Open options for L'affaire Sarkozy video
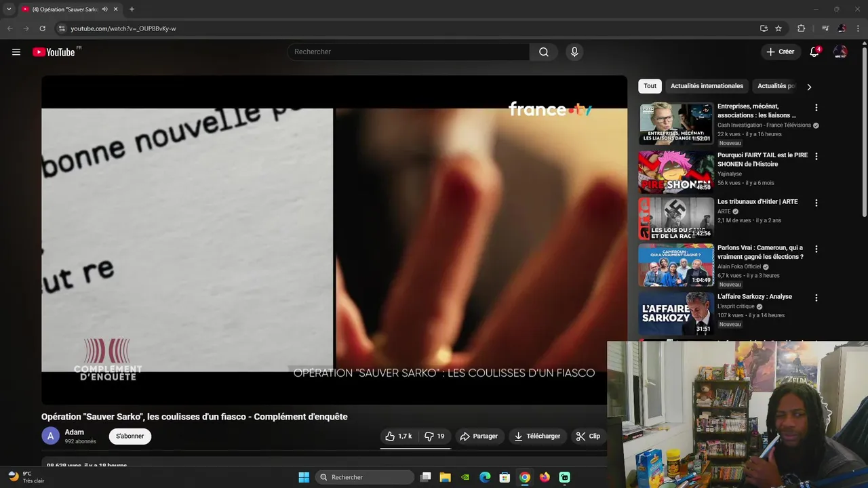 [816, 298]
